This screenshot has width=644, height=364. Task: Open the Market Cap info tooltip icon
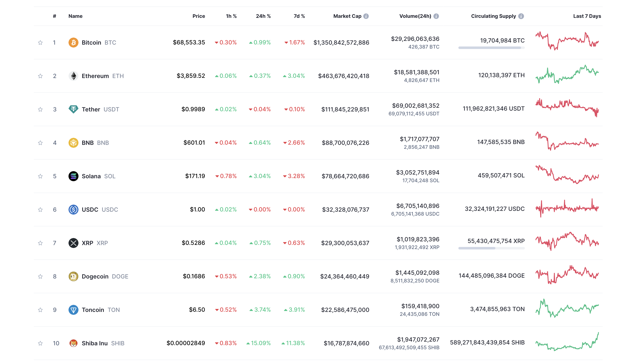point(366,16)
